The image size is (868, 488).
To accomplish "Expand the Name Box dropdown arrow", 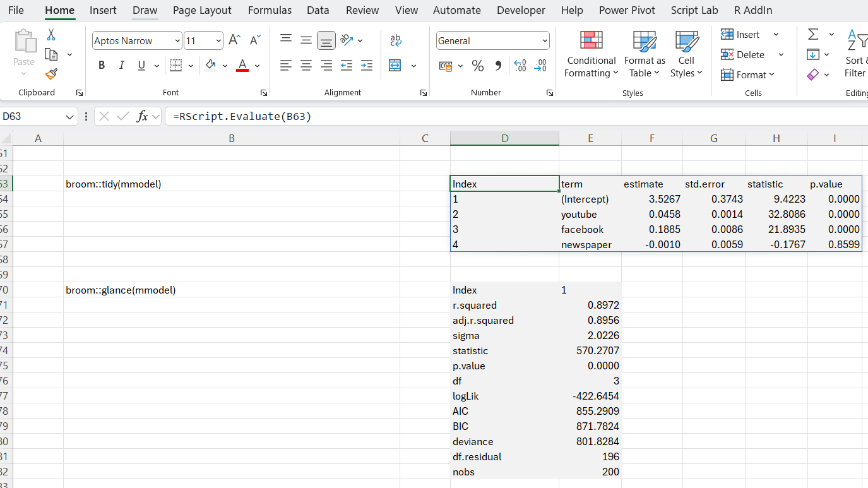I will pos(69,117).
